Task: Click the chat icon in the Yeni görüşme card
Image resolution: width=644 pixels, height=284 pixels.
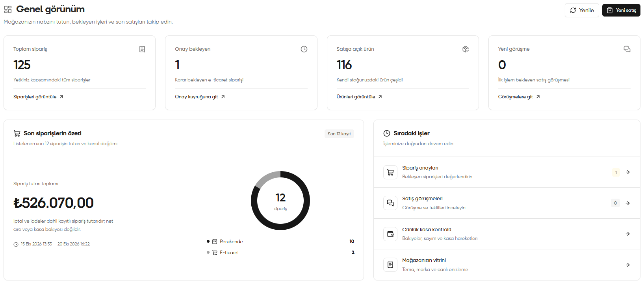Action: click(627, 49)
